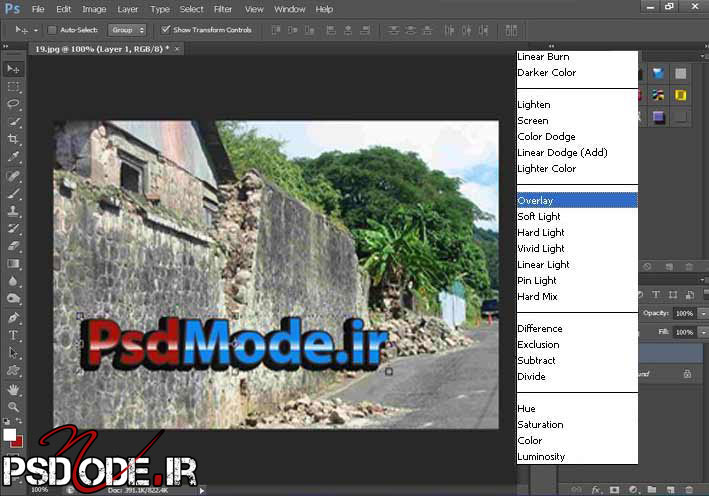Viewport: 709px width, 496px height.
Task: Select the Move tool in the toolbox
Action: 13,69
